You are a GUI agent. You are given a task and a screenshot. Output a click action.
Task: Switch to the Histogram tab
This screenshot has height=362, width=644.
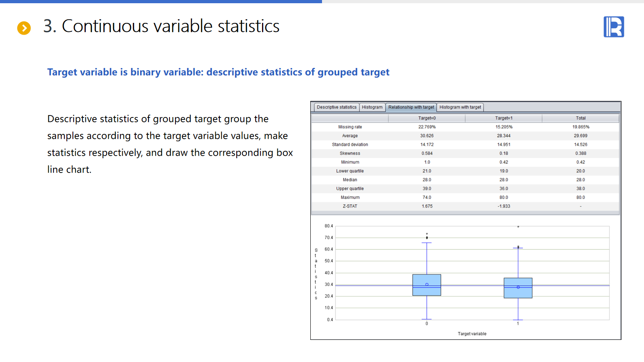(372, 107)
